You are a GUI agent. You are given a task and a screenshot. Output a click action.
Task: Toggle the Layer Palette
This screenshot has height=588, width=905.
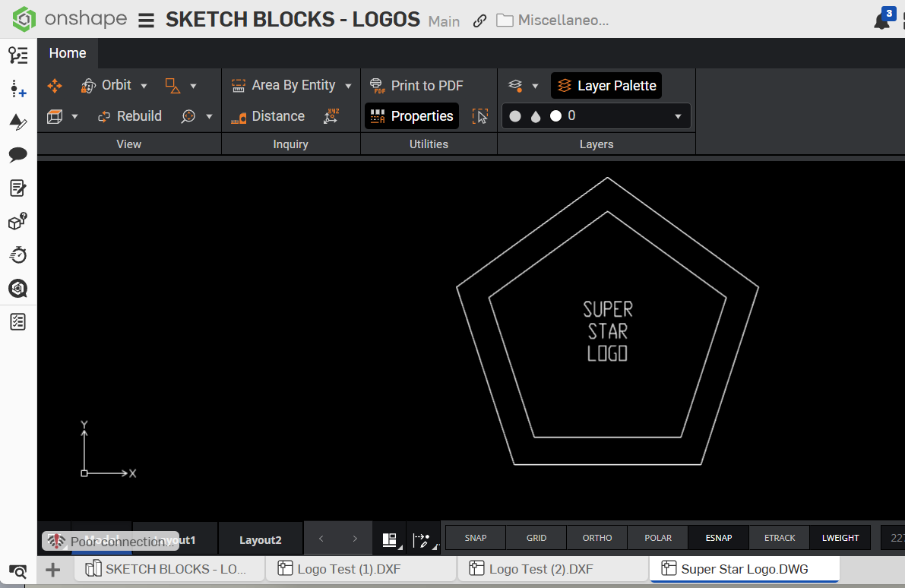[x=606, y=85]
